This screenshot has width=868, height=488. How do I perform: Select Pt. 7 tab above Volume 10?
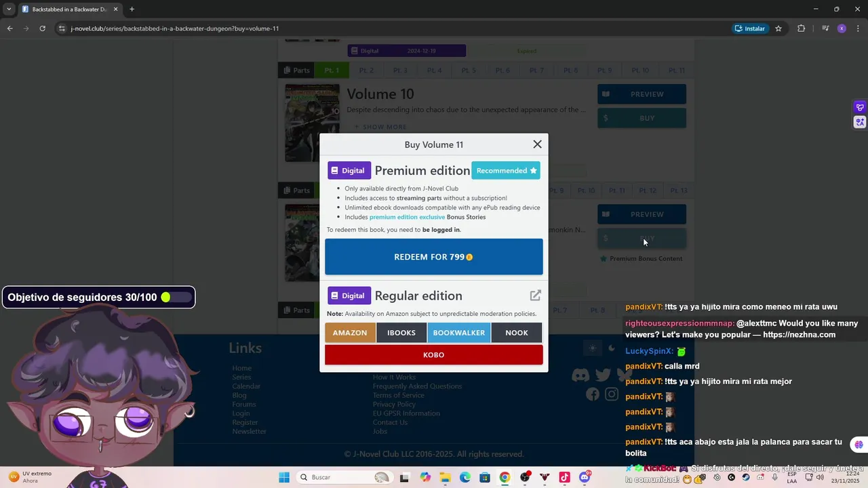536,70
